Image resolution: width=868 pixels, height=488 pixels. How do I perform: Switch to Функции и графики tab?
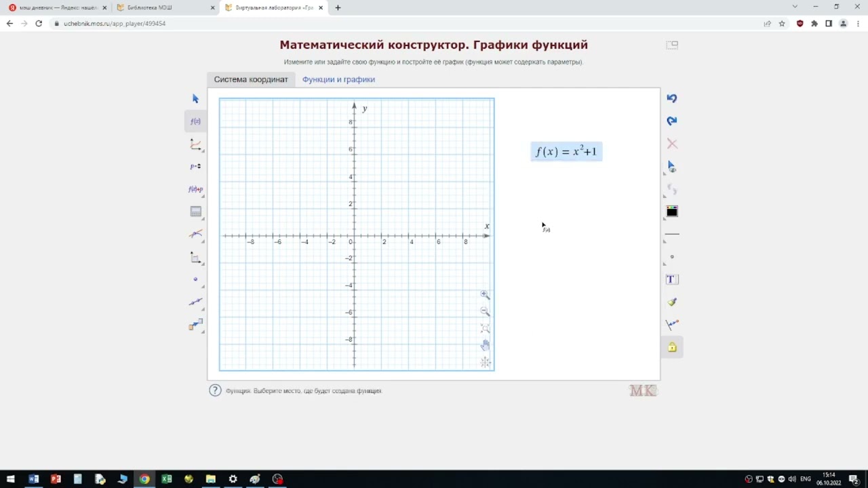338,79
